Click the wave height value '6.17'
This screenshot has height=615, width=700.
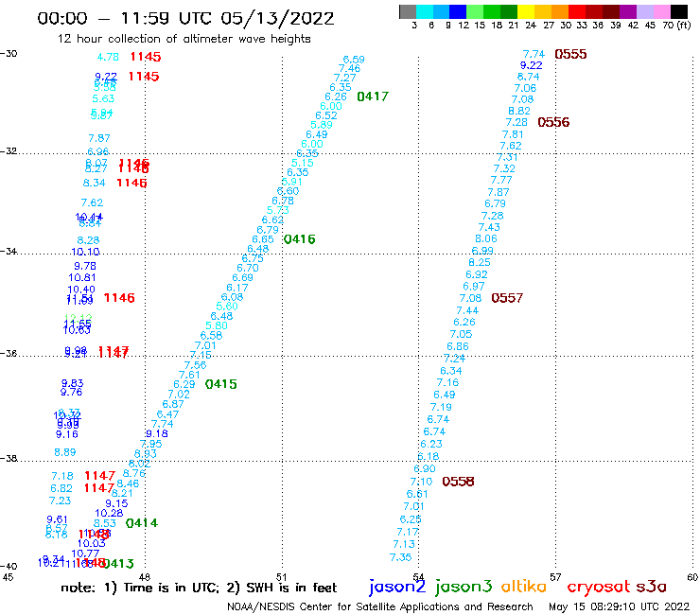237,288
